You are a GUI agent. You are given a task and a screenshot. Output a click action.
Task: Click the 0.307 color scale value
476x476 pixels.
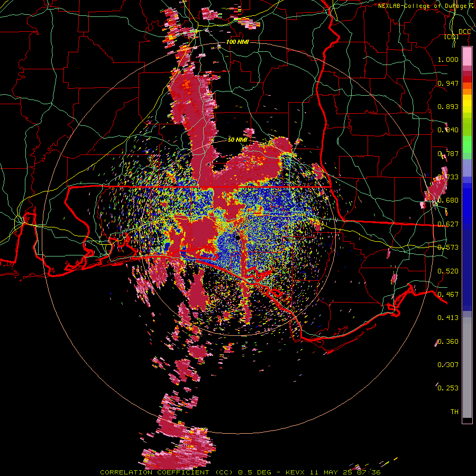coord(448,364)
